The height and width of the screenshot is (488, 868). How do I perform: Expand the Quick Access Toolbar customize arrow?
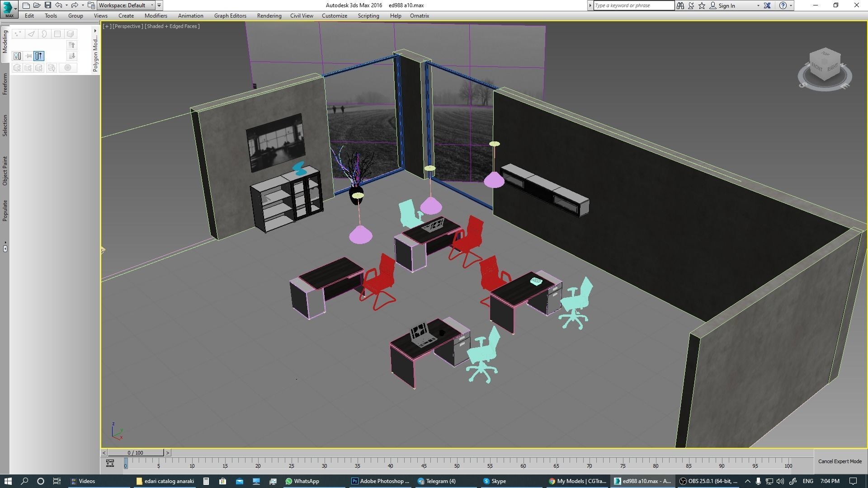[159, 5]
